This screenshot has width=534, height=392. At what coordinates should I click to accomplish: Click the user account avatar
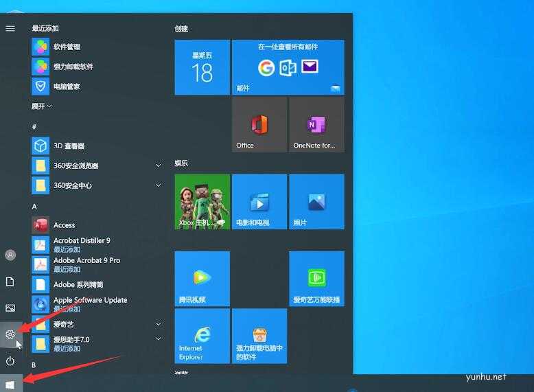click(x=10, y=255)
